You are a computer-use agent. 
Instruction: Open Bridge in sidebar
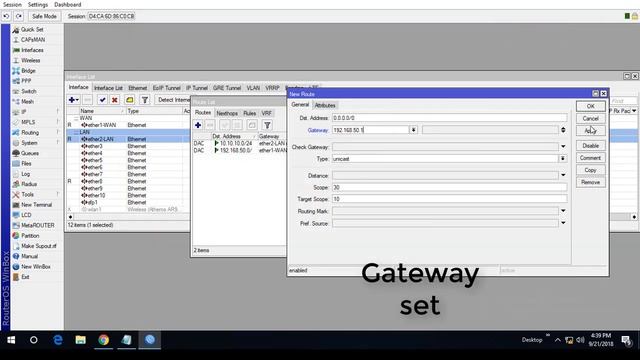click(x=28, y=71)
